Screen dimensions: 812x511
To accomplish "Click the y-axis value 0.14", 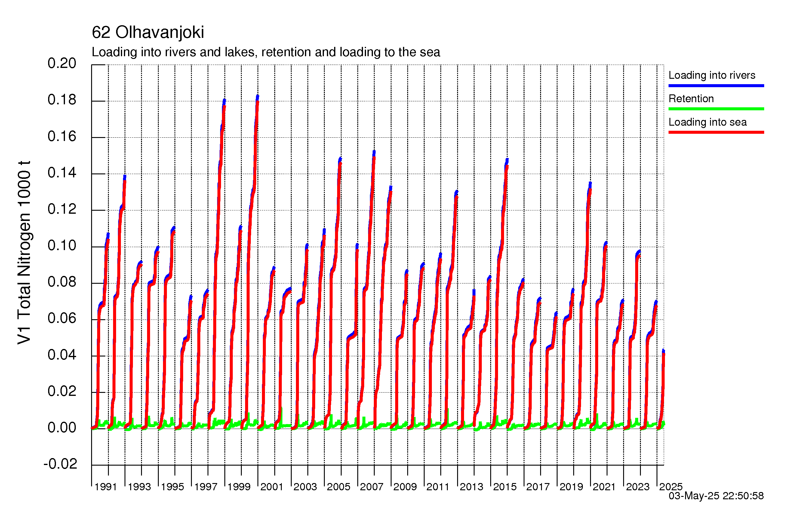I will click(62, 173).
